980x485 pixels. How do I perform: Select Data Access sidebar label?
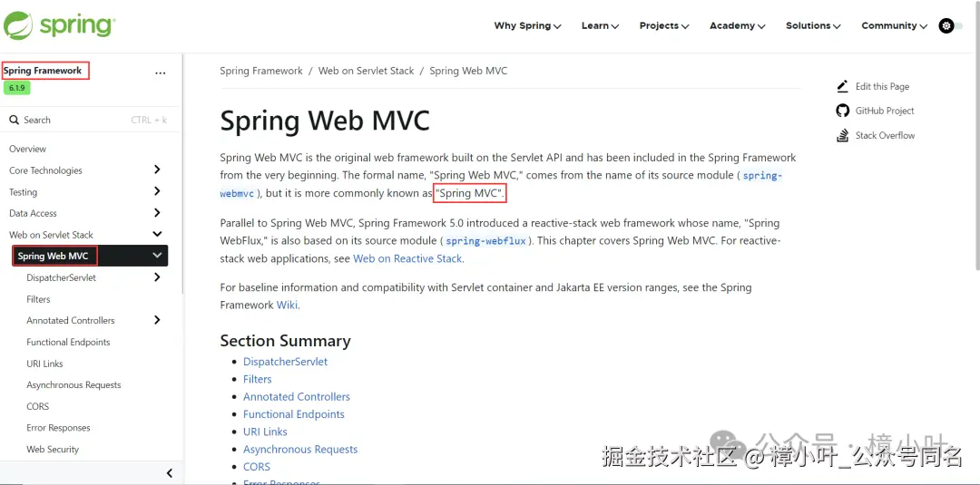(34, 213)
